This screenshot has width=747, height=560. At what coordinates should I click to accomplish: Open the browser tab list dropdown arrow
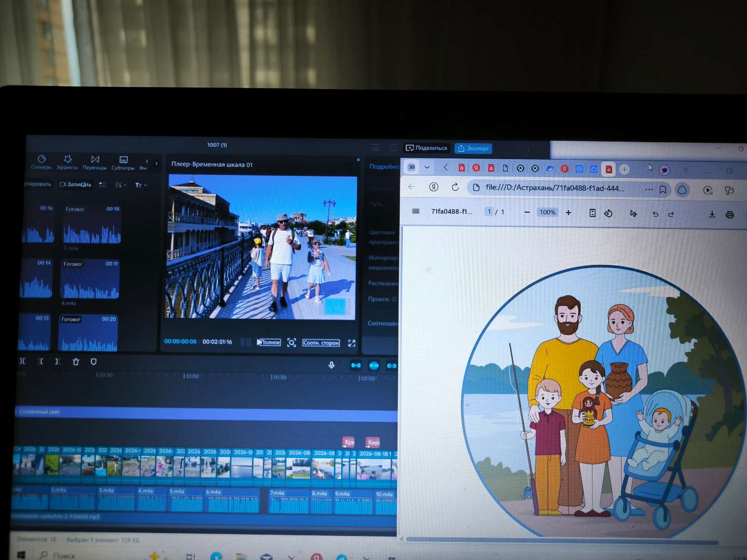click(427, 167)
